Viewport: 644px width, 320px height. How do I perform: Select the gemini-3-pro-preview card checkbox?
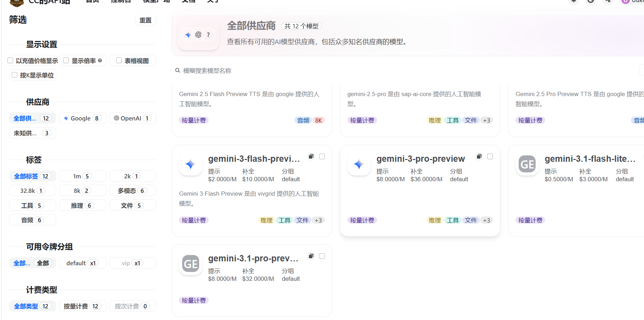tap(490, 156)
